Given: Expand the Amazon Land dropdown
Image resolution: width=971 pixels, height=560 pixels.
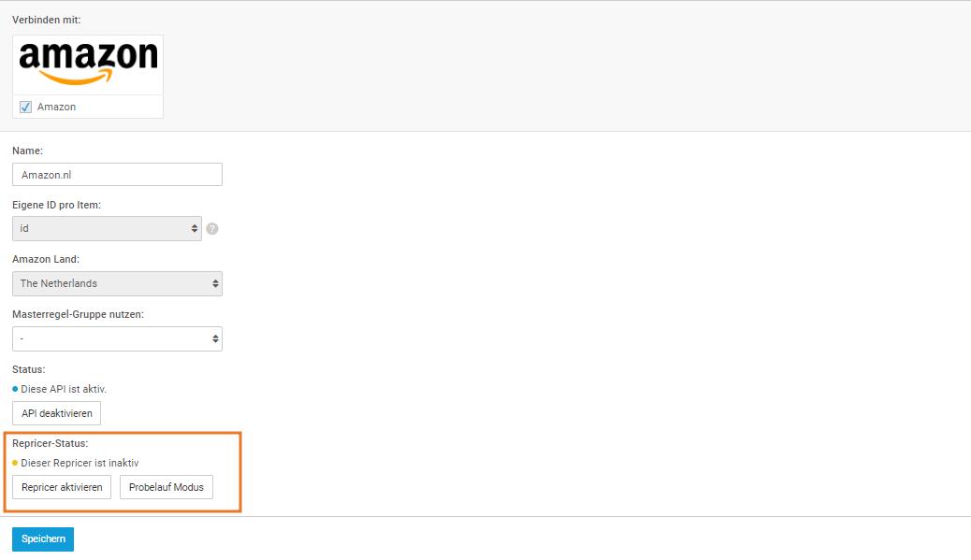Looking at the screenshot, I should (x=117, y=283).
